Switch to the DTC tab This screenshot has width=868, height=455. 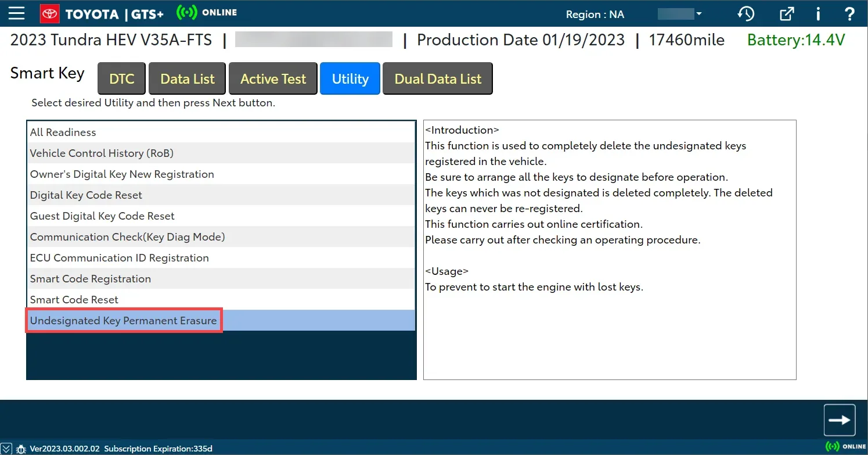(x=122, y=78)
